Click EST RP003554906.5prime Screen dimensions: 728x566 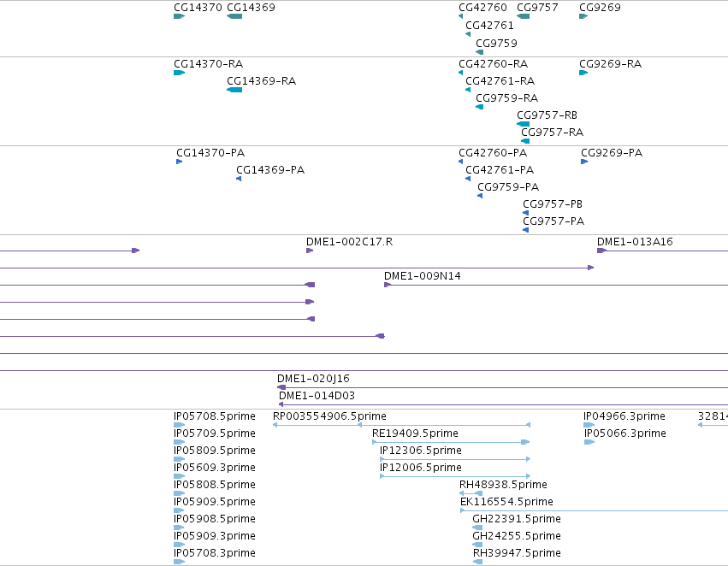point(329,416)
